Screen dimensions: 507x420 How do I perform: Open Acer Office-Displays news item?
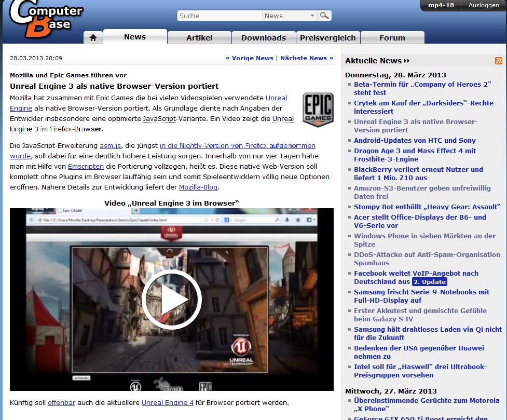pos(420,221)
